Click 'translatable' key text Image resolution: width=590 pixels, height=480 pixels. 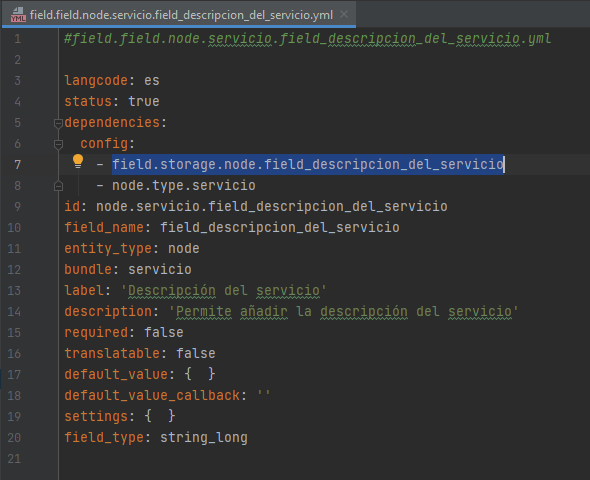pos(112,354)
